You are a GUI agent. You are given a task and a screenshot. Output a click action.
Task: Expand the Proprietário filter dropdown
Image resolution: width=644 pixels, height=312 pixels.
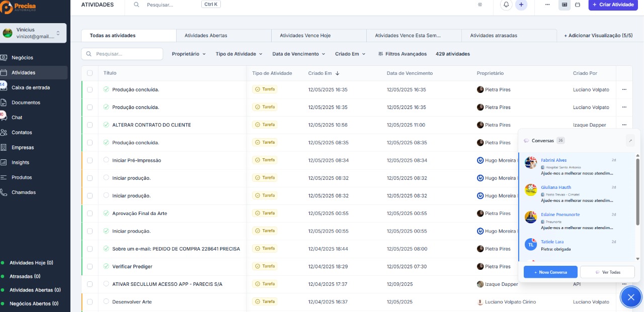[189, 54]
